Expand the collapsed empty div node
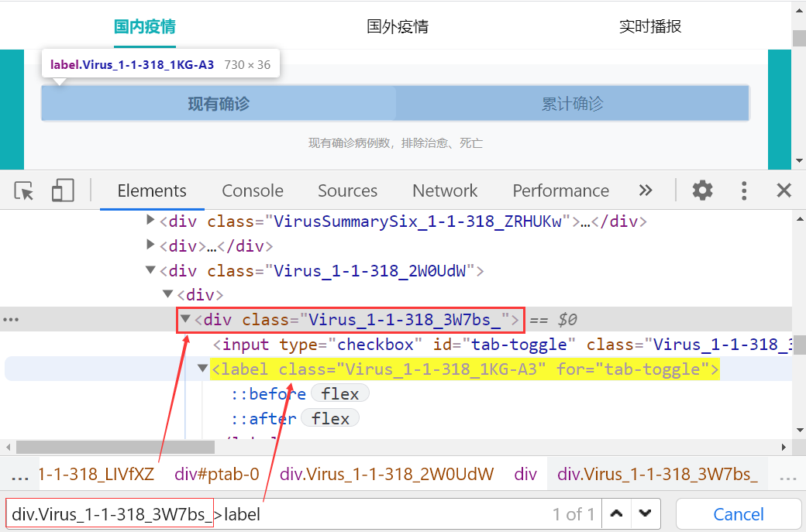Image resolution: width=806 pixels, height=532 pixels. pos(150,245)
